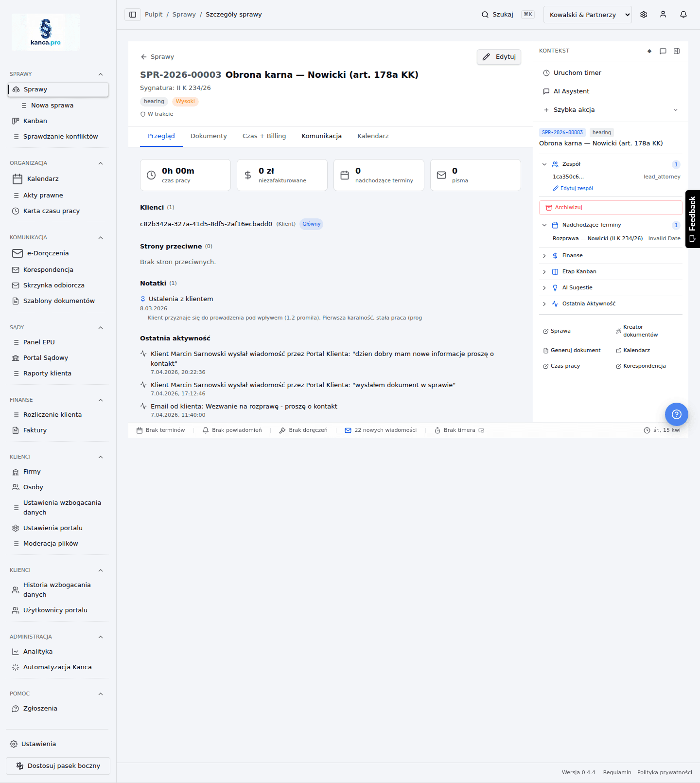This screenshot has width=700, height=783.
Task: Open the chat icon in Kontekst header
Action: click(x=663, y=51)
